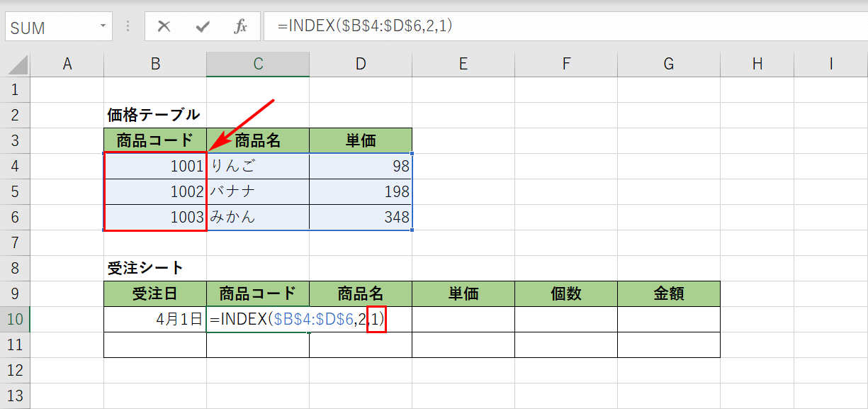The height and width of the screenshot is (409, 868).
Task: Open the Insert Function dialog via fx icon
Action: (x=240, y=27)
